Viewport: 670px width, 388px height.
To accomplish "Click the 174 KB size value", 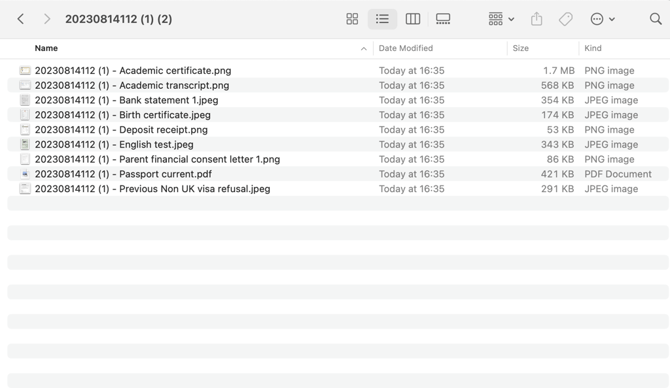I will pyautogui.click(x=558, y=115).
